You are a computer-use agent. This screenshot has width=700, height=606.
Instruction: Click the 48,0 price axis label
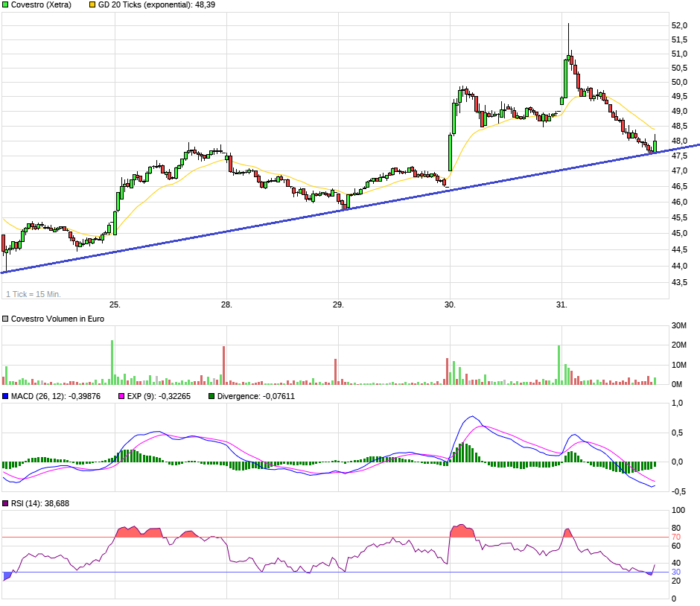(x=679, y=141)
